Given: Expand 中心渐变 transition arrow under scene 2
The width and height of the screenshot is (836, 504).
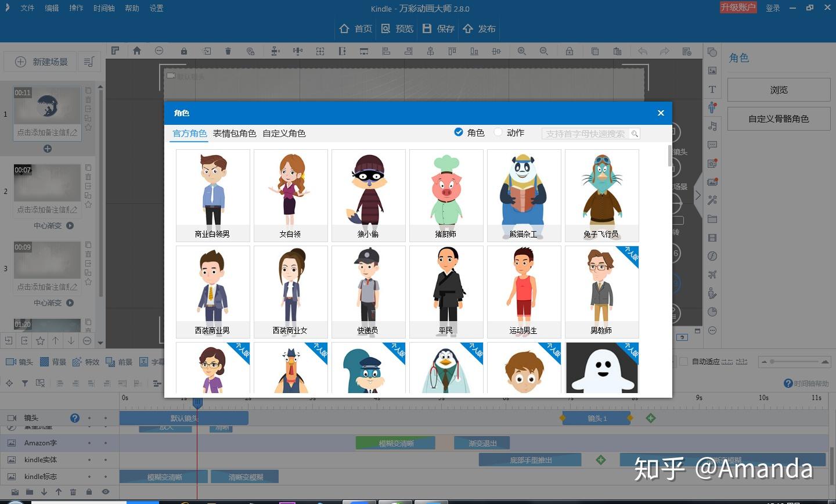Looking at the screenshot, I should pyautogui.click(x=70, y=226).
